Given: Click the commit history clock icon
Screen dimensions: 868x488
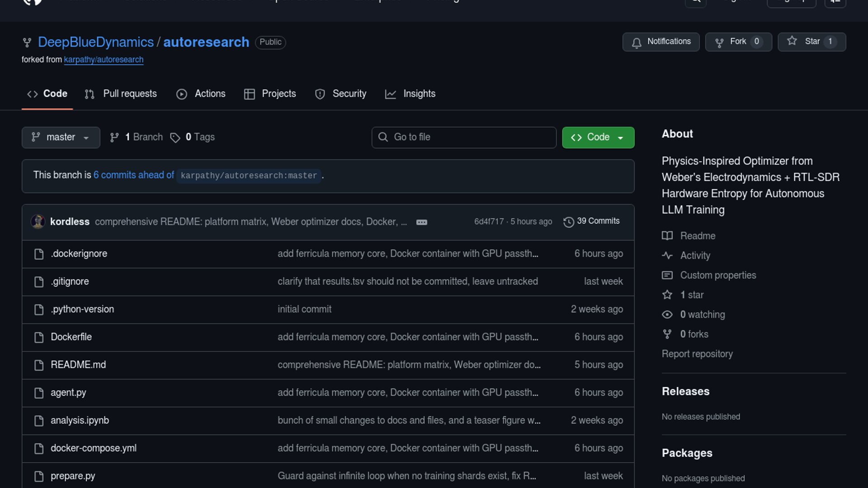Looking at the screenshot, I should 568,222.
